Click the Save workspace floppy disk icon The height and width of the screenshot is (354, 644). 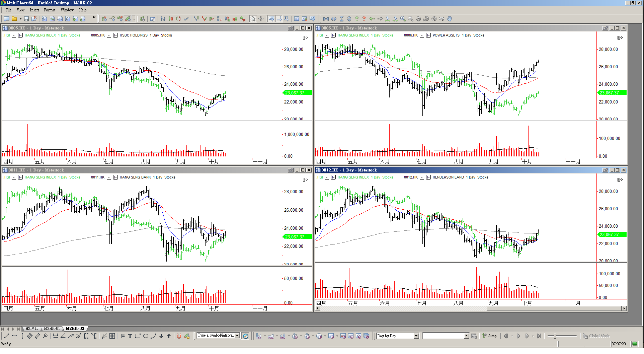26,19
